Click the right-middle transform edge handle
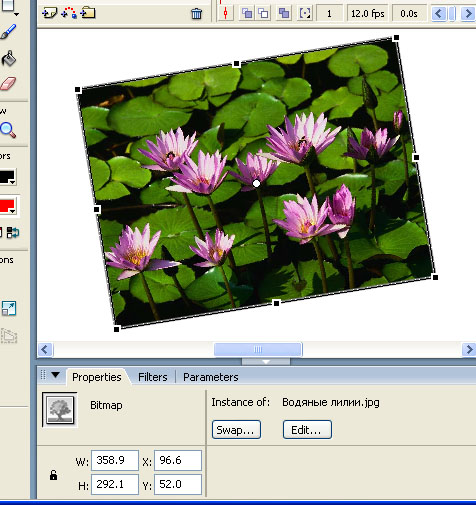Image resolution: width=476 pixels, height=505 pixels. click(416, 157)
